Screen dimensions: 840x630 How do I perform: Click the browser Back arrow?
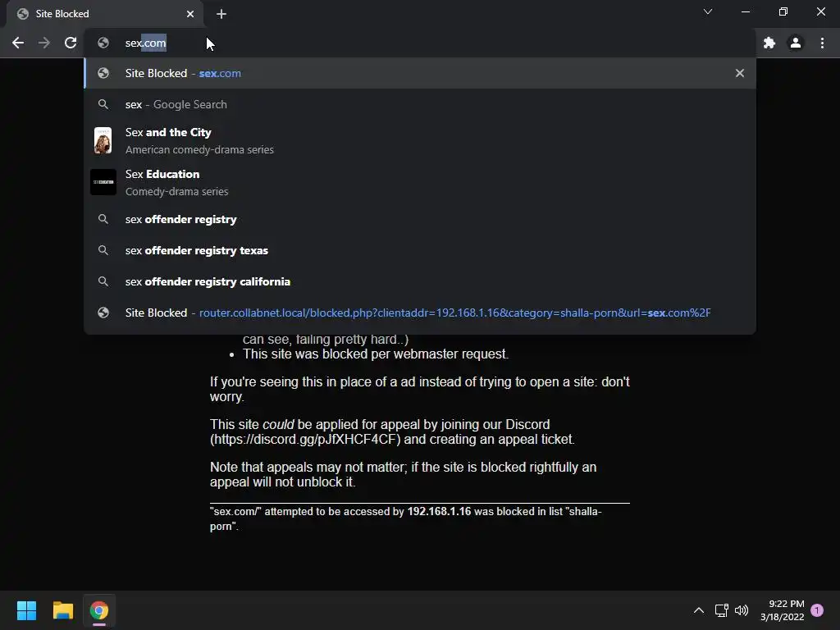pyautogui.click(x=18, y=43)
